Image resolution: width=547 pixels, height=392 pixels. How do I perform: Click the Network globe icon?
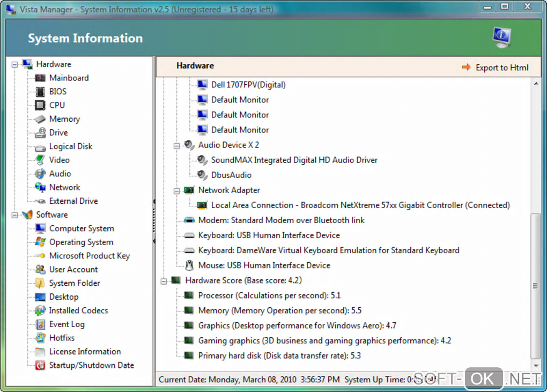[x=40, y=187]
